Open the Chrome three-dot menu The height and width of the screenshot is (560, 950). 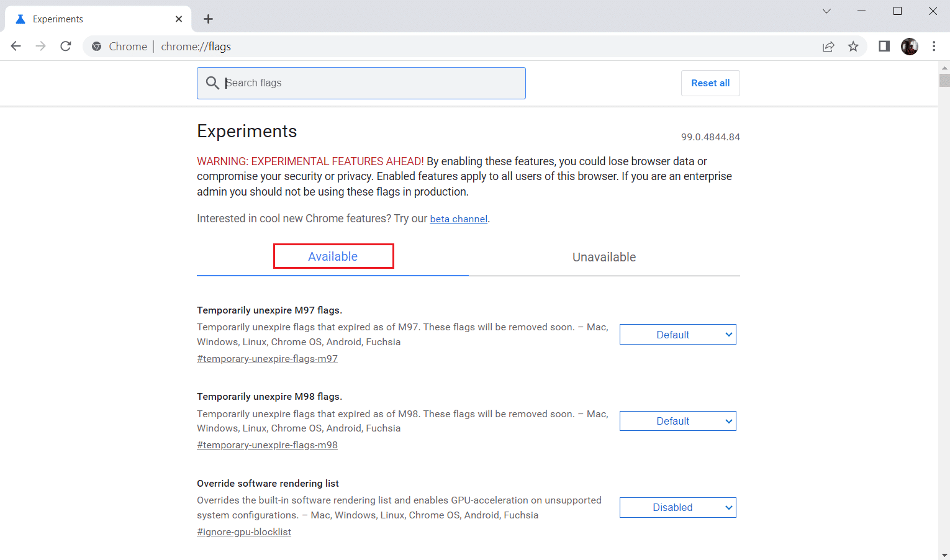[x=934, y=47]
